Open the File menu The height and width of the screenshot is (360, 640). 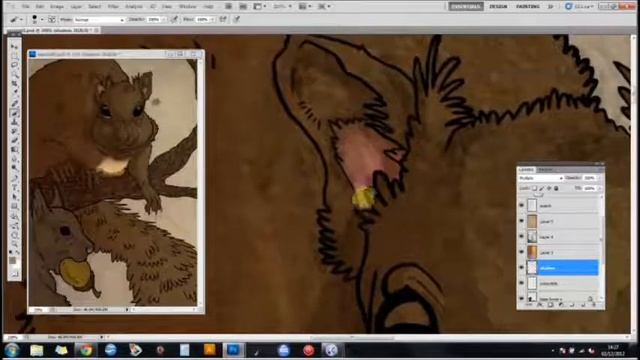pyautogui.click(x=26, y=7)
